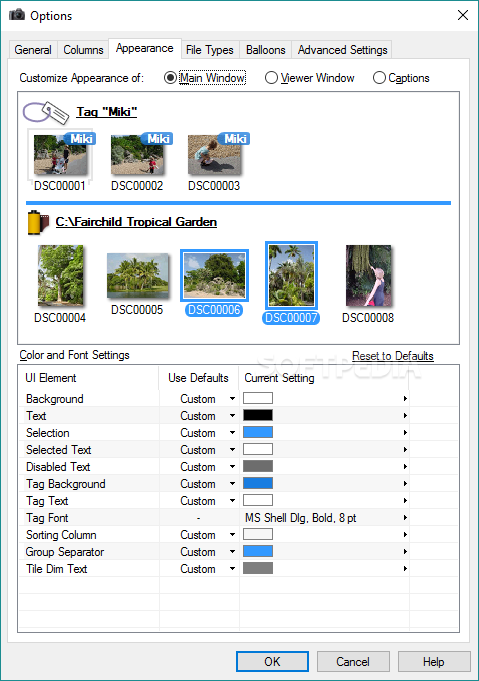Open the File Types tab
The image size is (479, 681).
[x=209, y=50]
